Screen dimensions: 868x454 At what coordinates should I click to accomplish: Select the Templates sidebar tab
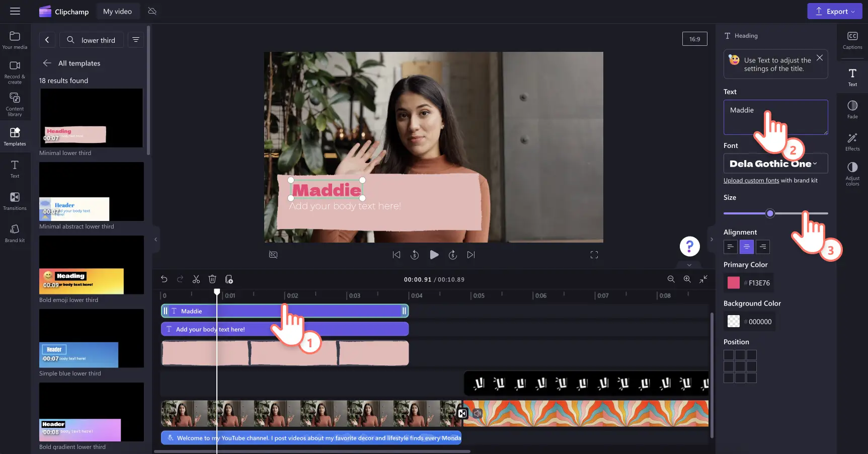(15, 136)
